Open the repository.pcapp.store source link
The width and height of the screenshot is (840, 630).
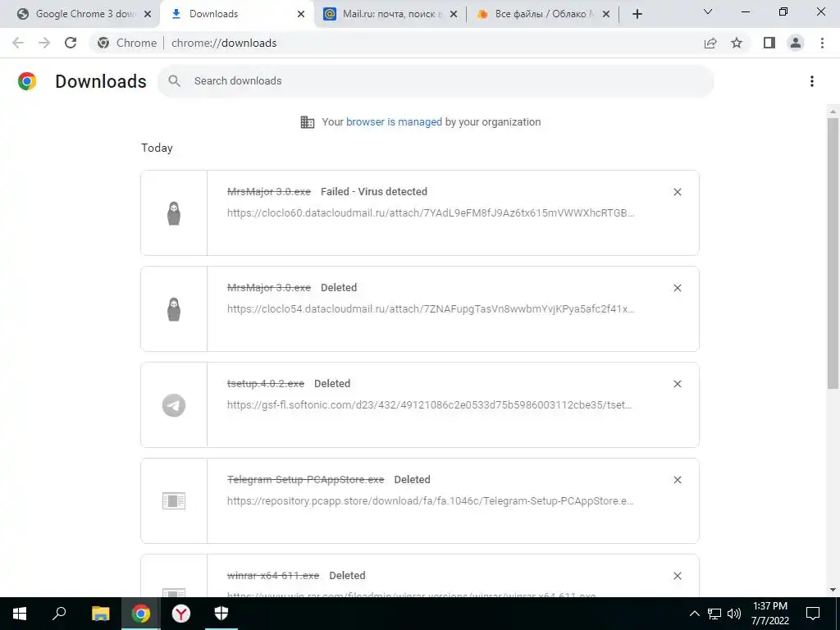pos(430,501)
